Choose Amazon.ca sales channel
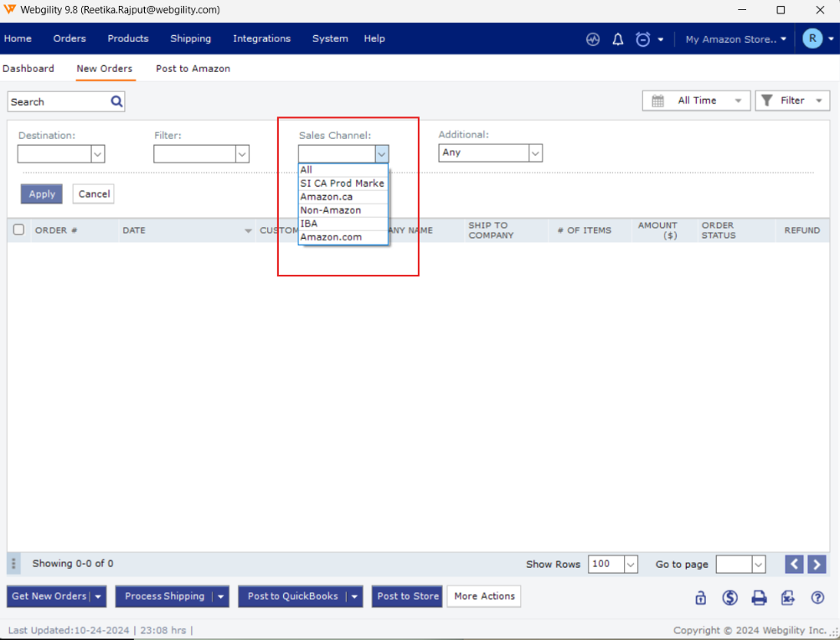The width and height of the screenshot is (840, 640). [343, 197]
